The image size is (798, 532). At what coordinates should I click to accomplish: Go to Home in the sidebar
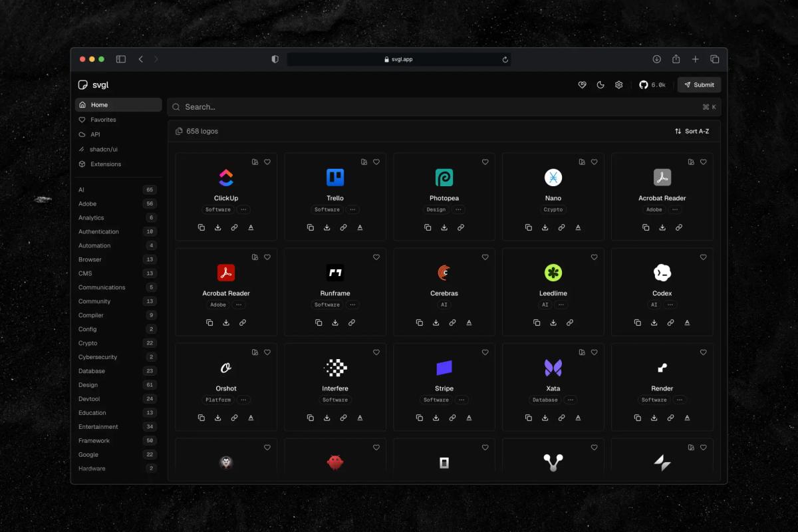click(118, 104)
